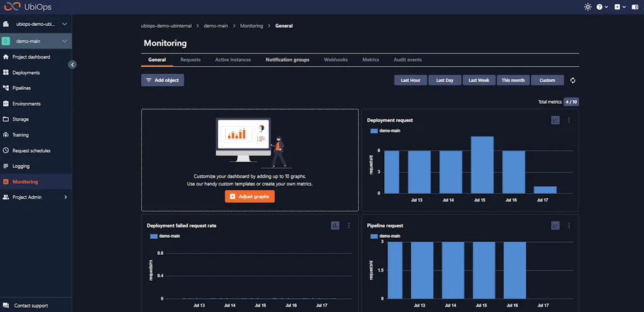This screenshot has height=312, width=644.
Task: Click ubiops-demo-ubinternal breadcrumb
Action: [x=166, y=26]
